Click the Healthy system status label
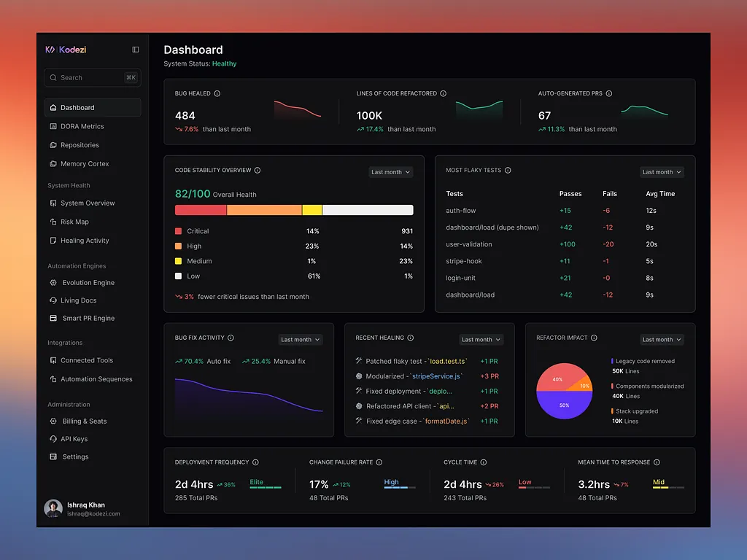 225,64
